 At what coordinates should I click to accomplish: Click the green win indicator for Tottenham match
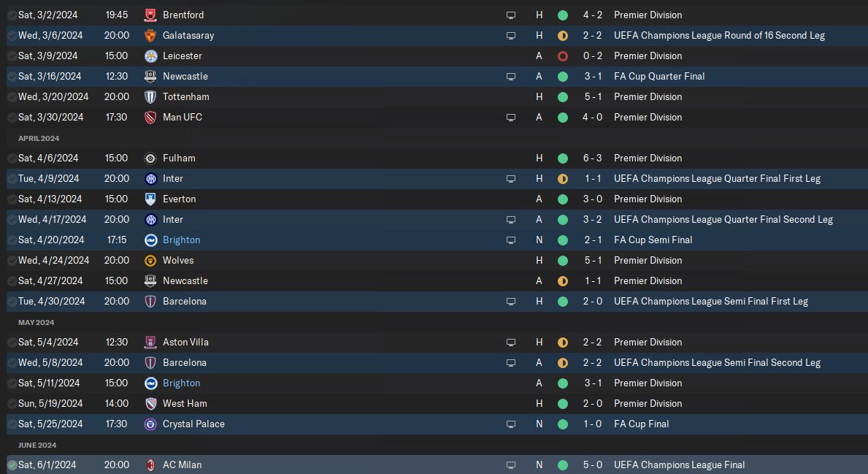tap(562, 97)
